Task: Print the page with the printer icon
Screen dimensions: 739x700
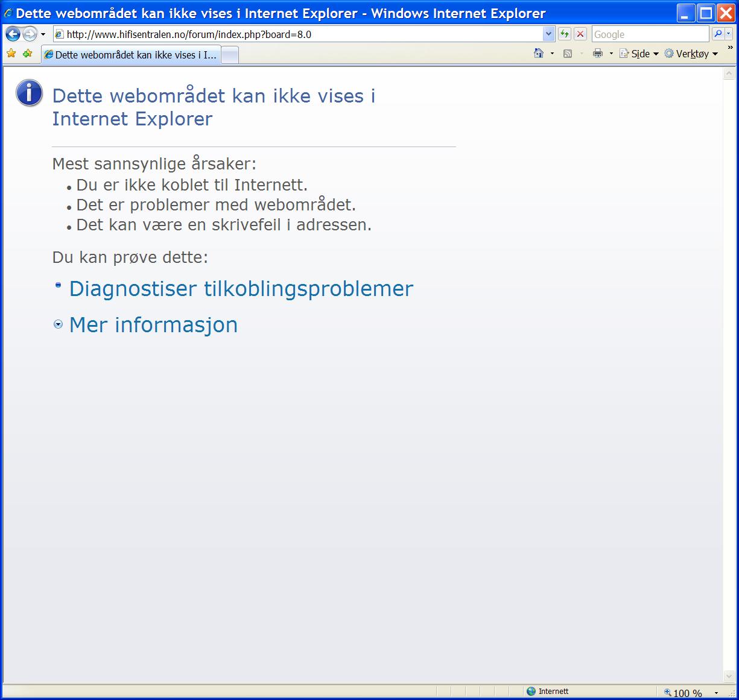Action: tap(598, 54)
